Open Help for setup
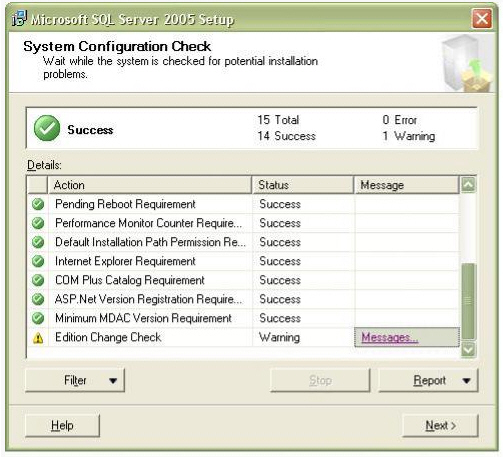The width and height of the screenshot is (503, 457). 62,425
